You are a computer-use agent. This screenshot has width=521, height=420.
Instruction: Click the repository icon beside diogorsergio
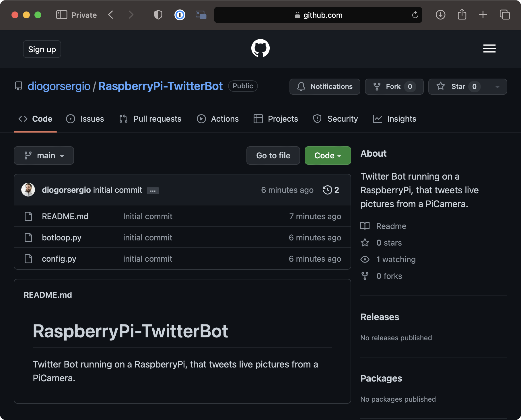[18, 86]
